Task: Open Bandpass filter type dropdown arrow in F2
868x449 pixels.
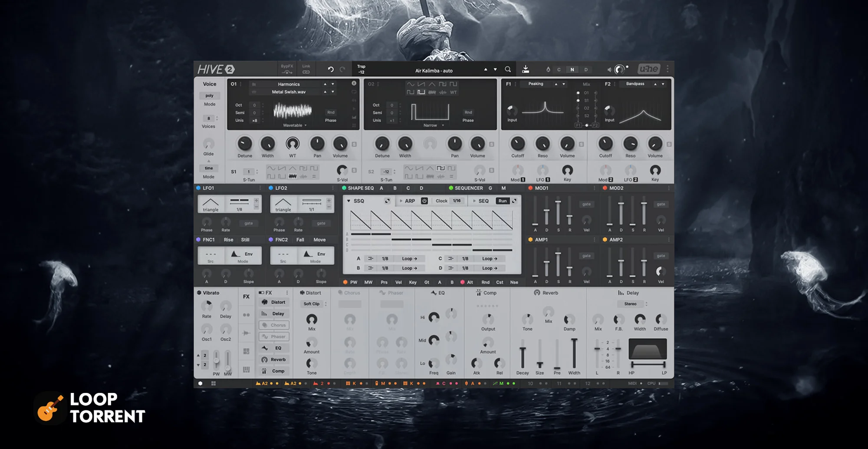Action: pyautogui.click(x=663, y=84)
